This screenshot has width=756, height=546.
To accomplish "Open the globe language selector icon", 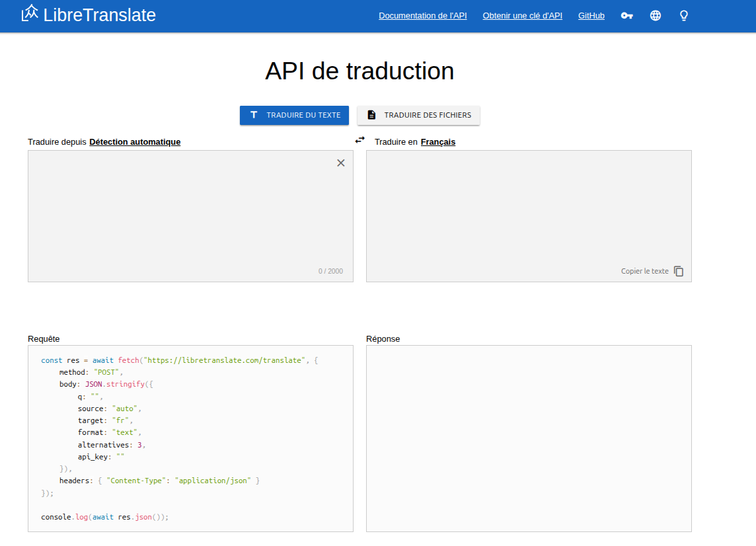I will [x=656, y=16].
